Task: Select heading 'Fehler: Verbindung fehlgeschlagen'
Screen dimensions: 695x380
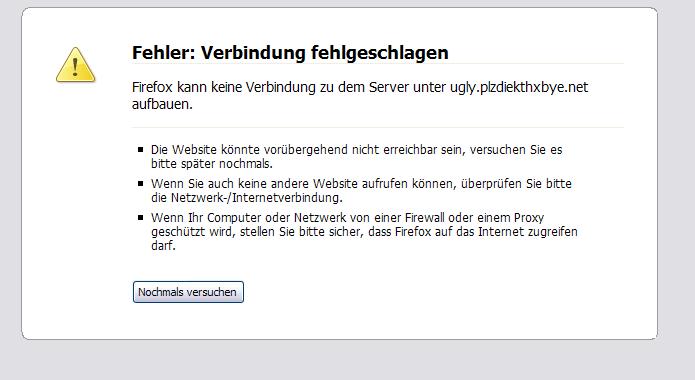Action: 290,52
